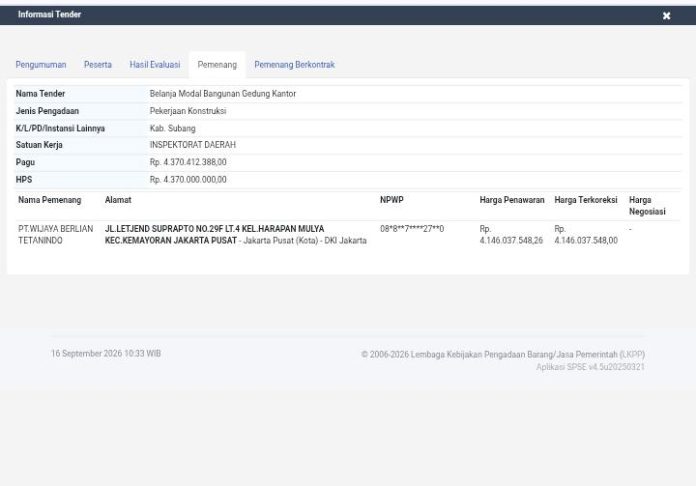Click the 'Satuan Kerja' label
The height and width of the screenshot is (486, 696).
(39, 145)
